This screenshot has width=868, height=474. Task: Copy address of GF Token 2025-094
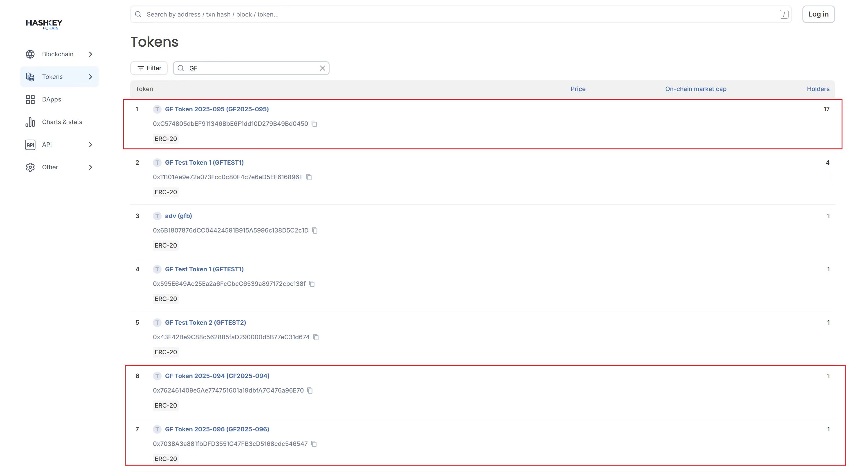tap(310, 391)
